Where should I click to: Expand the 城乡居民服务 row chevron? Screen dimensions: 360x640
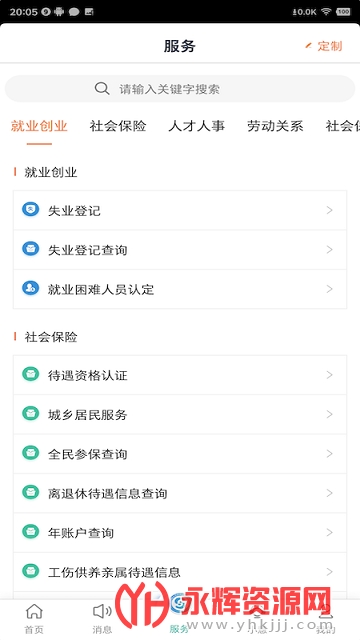tap(330, 414)
